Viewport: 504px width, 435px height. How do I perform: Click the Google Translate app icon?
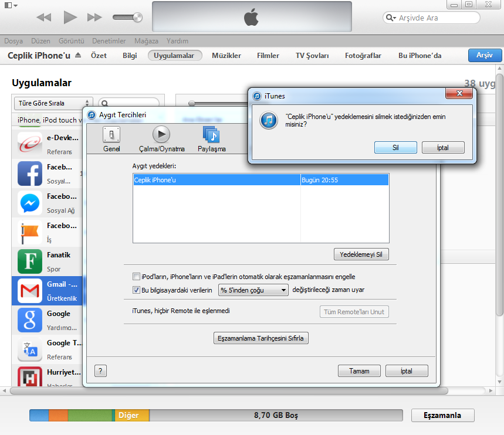(30, 349)
